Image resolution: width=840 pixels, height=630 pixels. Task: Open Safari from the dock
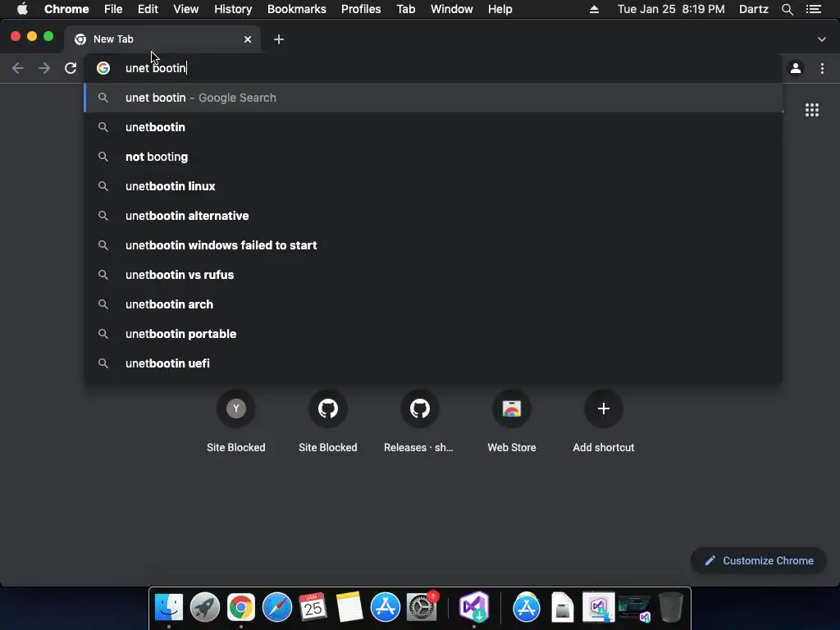(x=277, y=608)
